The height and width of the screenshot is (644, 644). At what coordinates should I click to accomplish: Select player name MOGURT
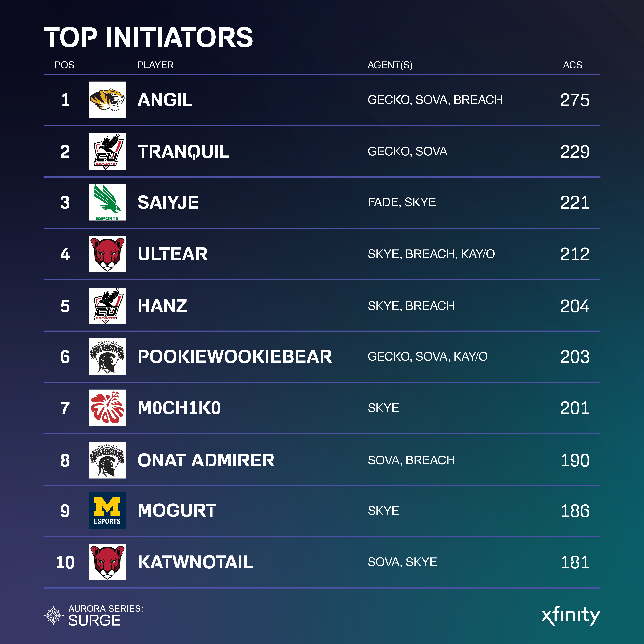(x=177, y=511)
